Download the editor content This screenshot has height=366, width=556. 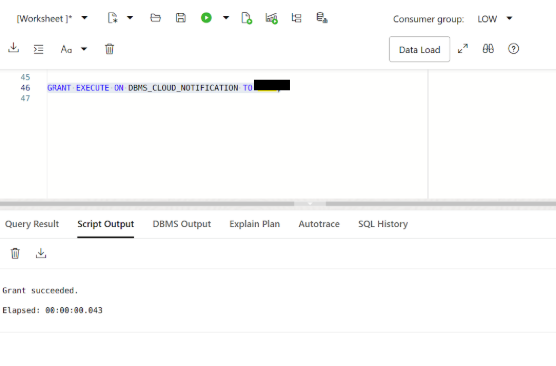13,48
